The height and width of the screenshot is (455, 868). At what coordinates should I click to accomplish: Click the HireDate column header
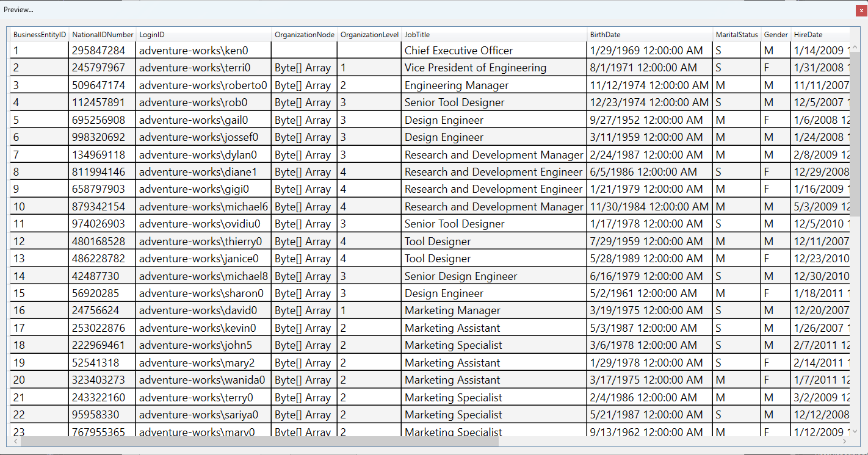tap(818, 35)
